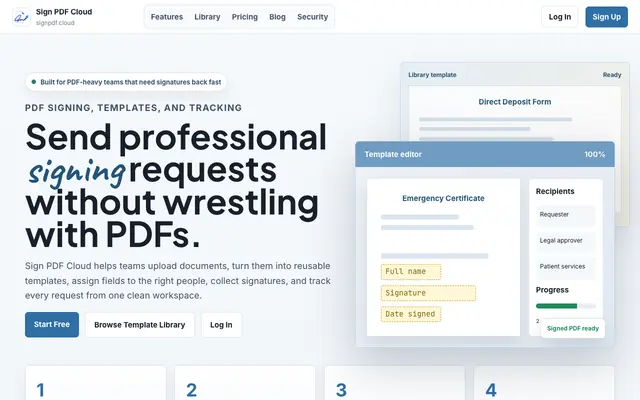Click the Sign PDF Cloud logo icon
Viewport: 640px width, 400px height.
click(x=21, y=17)
